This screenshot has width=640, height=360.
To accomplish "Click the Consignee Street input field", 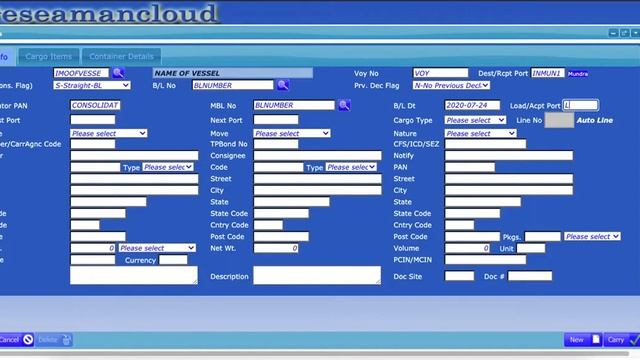I will (x=318, y=179).
